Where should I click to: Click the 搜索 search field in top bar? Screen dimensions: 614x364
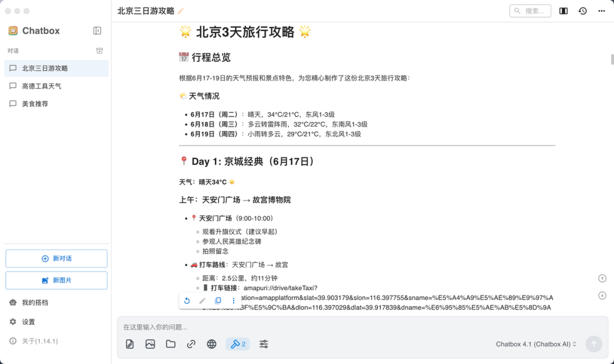point(530,10)
